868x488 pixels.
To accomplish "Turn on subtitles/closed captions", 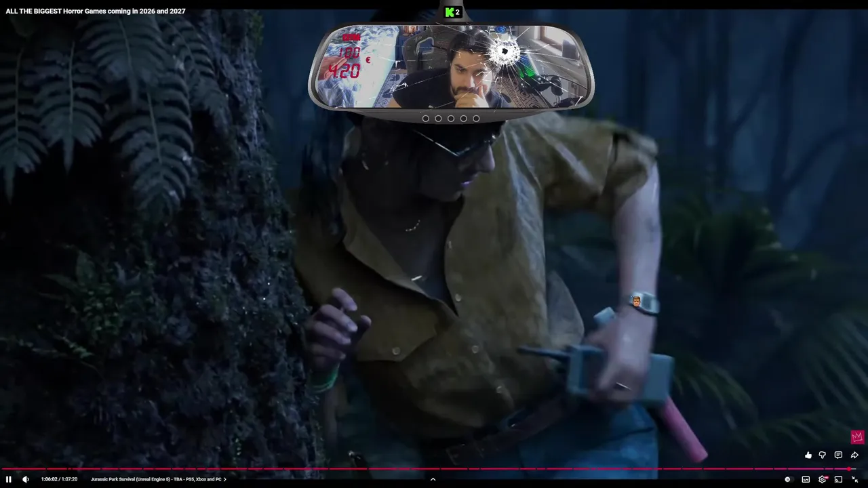I will (806, 479).
